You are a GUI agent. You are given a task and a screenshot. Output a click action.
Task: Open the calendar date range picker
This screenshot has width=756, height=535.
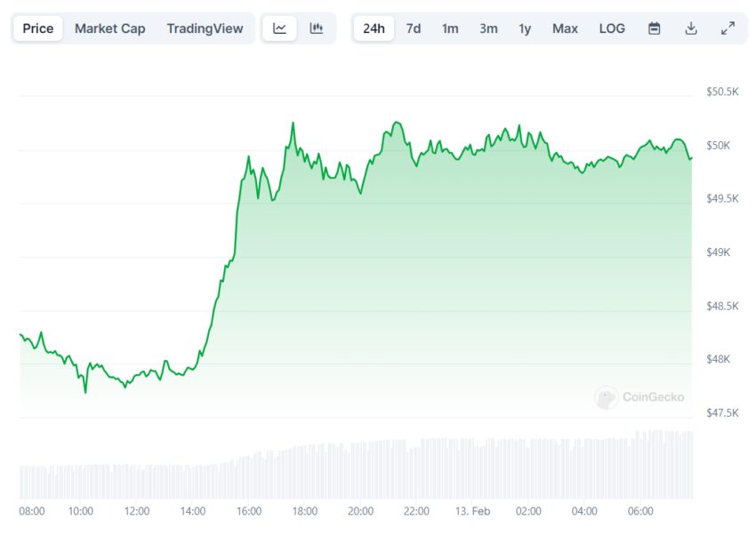pos(655,28)
